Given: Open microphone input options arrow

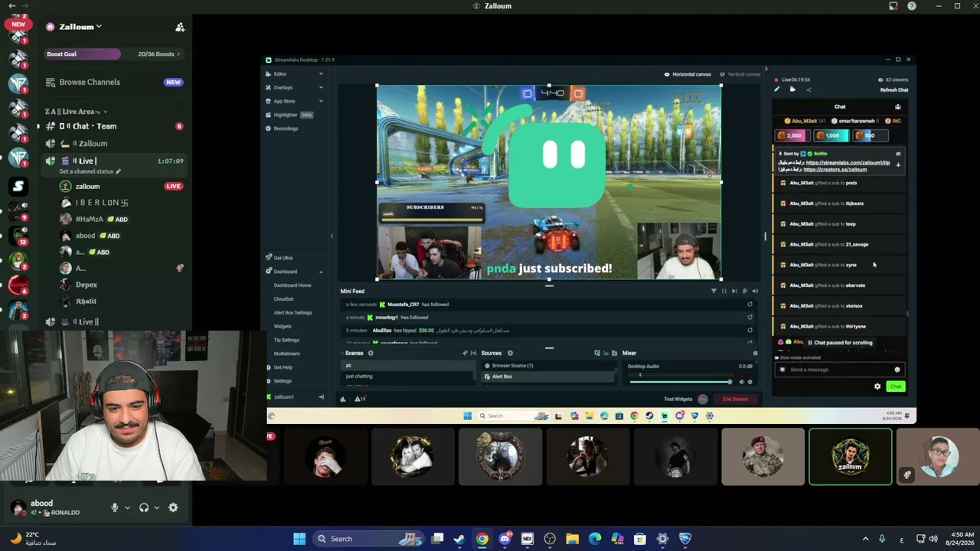Looking at the screenshot, I should pyautogui.click(x=127, y=507).
